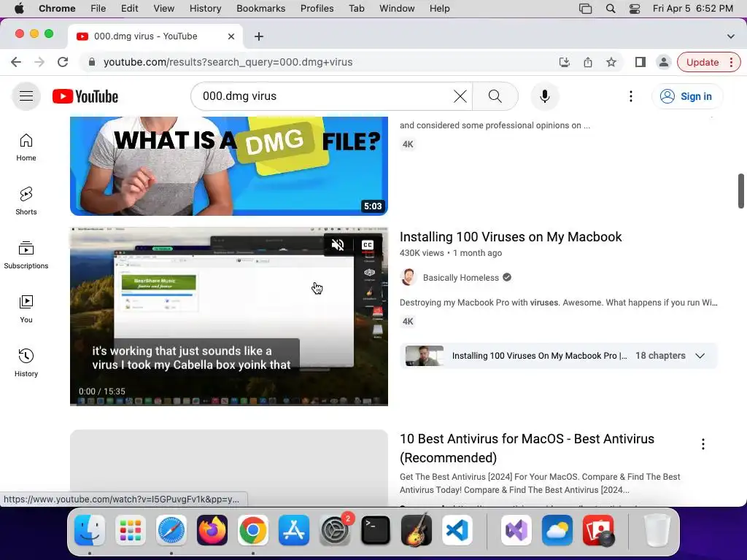Open the YouTube hamburger guide menu
This screenshot has width=747, height=560.
click(x=26, y=96)
